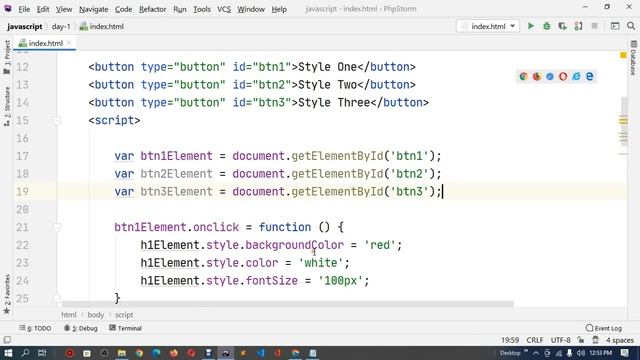
Task: Start debugging with the green bug icon
Action: tap(547, 26)
